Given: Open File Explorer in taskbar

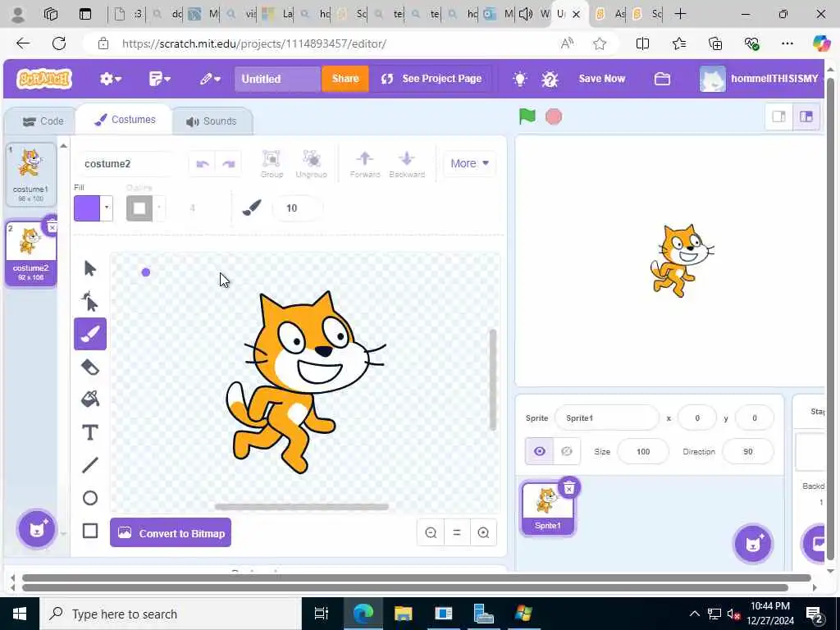Looking at the screenshot, I should (x=403, y=614).
